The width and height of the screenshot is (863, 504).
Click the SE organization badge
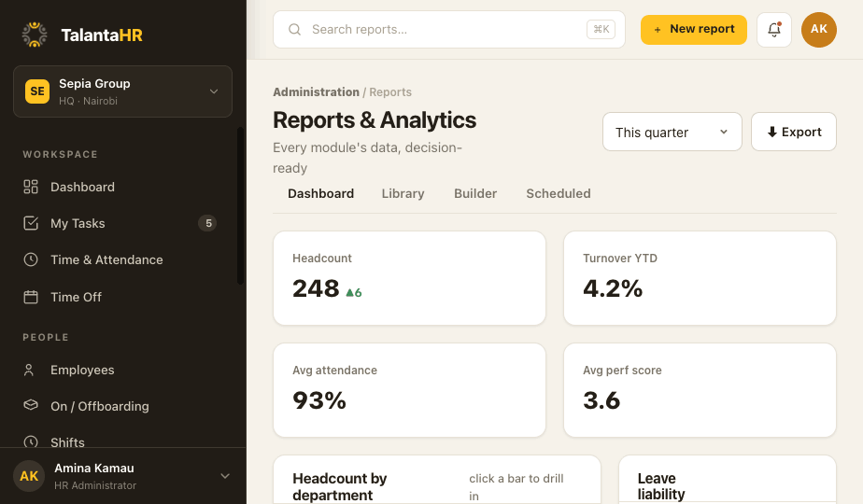tap(37, 91)
